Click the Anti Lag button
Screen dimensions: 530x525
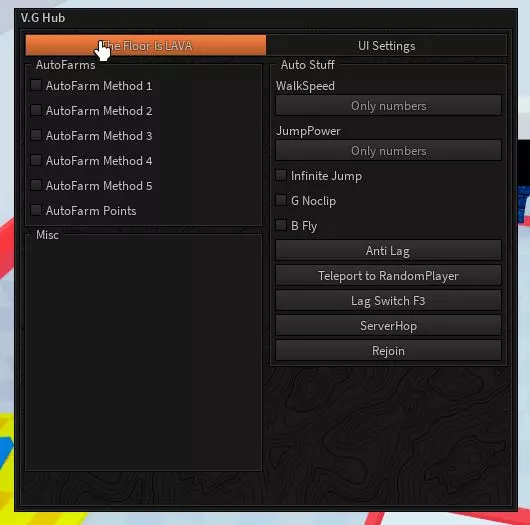click(388, 250)
